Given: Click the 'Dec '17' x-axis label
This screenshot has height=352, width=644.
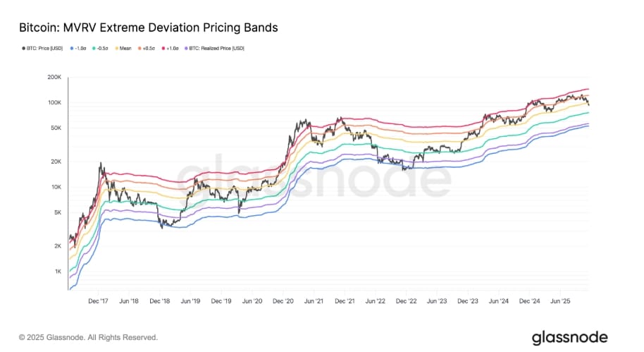Looking at the screenshot, I should [98, 301].
